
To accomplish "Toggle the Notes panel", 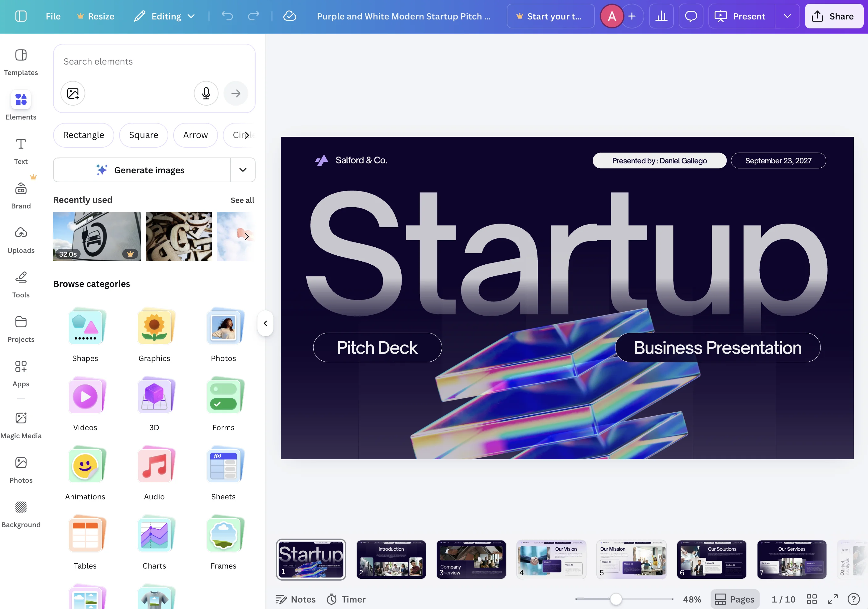I will tap(296, 599).
